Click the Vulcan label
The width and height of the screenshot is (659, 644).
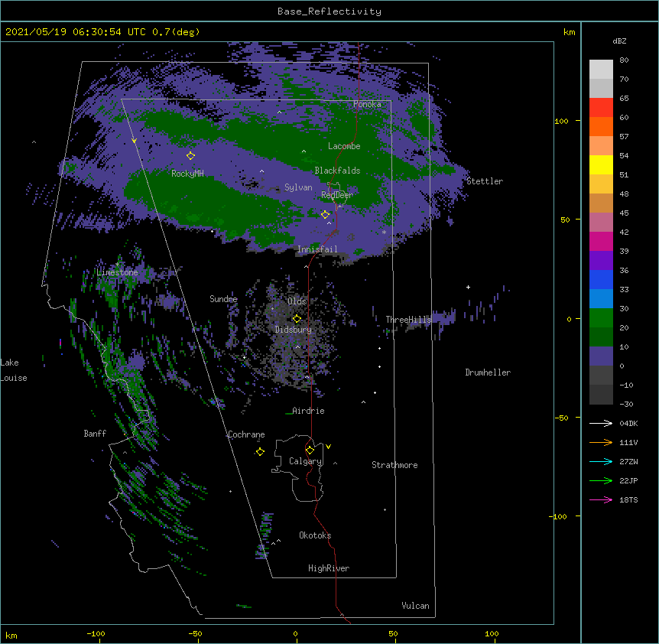[x=415, y=606]
